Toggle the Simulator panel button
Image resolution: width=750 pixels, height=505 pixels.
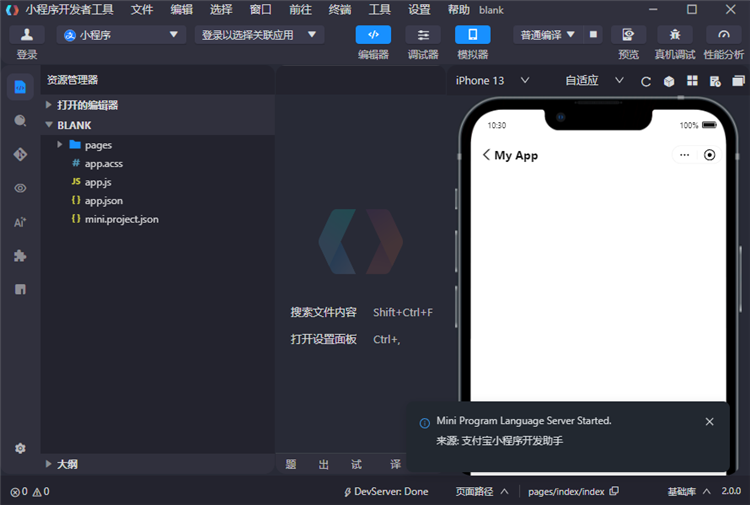(x=472, y=34)
